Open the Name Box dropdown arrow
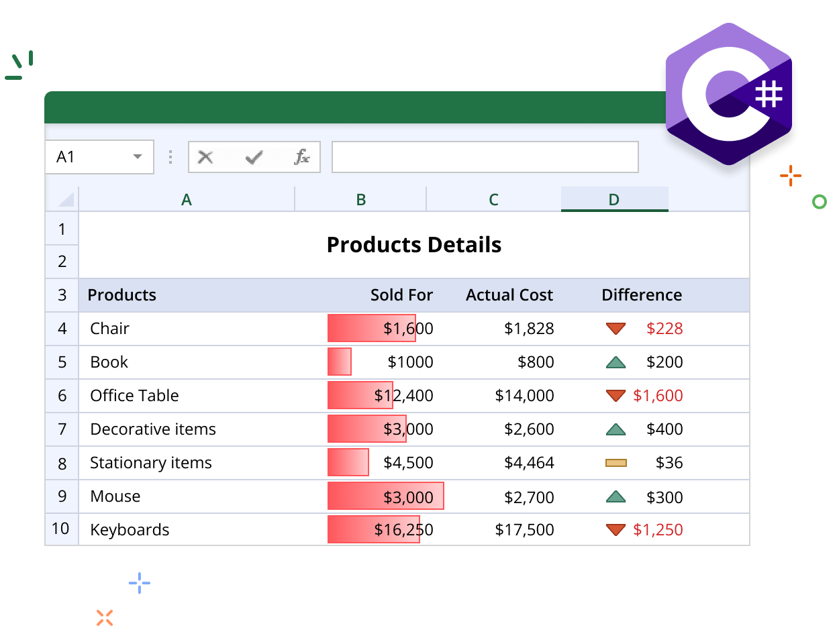 [x=140, y=156]
